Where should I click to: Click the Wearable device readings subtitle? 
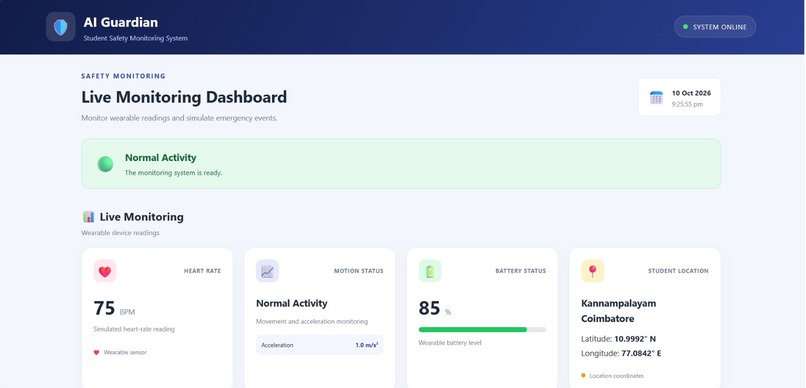click(x=120, y=233)
